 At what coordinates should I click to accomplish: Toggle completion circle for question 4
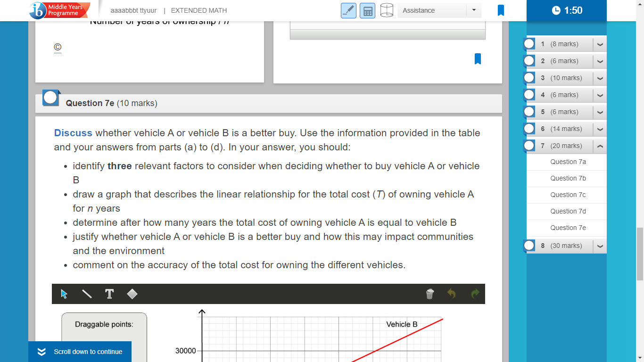pos(529,95)
